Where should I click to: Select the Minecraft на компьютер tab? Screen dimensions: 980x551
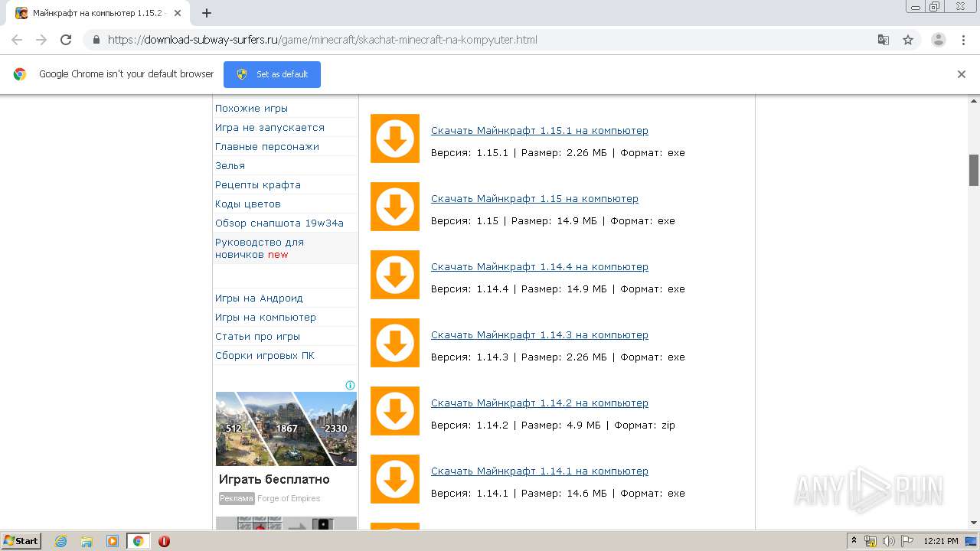pos(97,13)
